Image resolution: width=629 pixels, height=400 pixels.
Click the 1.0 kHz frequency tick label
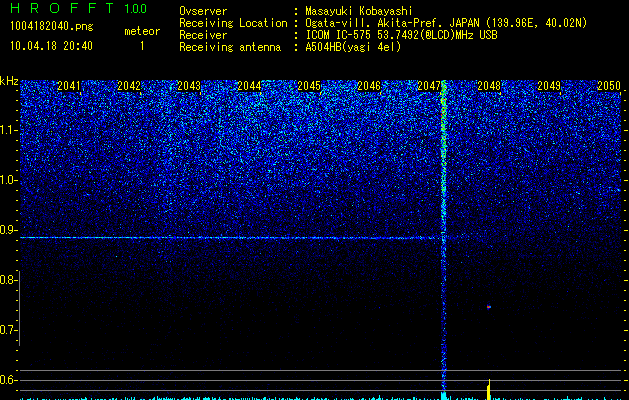(6, 180)
